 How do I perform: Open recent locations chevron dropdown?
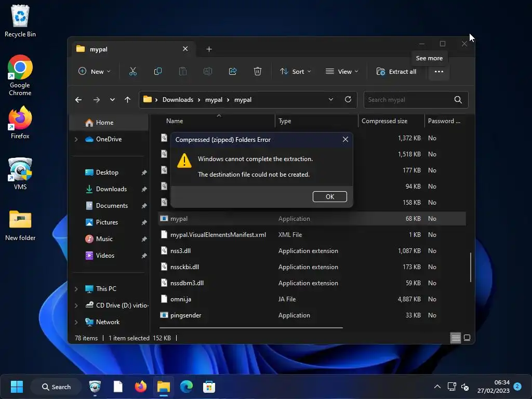pos(112,100)
